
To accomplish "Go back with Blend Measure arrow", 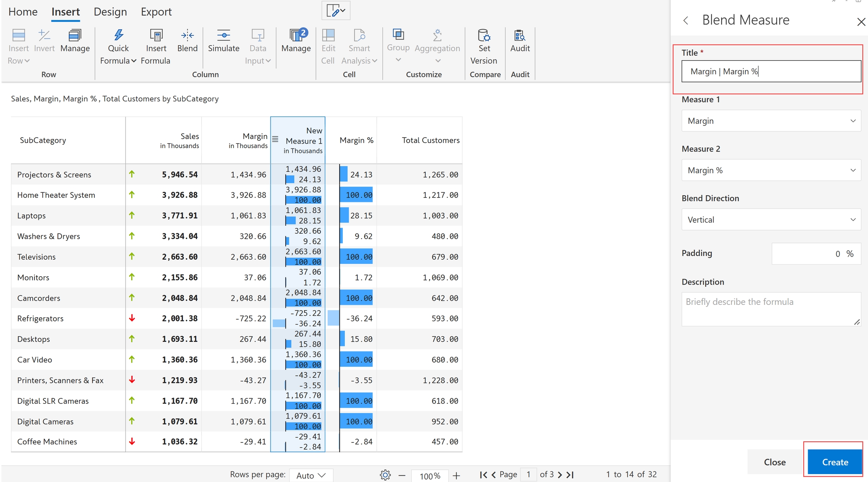I will pyautogui.click(x=686, y=20).
